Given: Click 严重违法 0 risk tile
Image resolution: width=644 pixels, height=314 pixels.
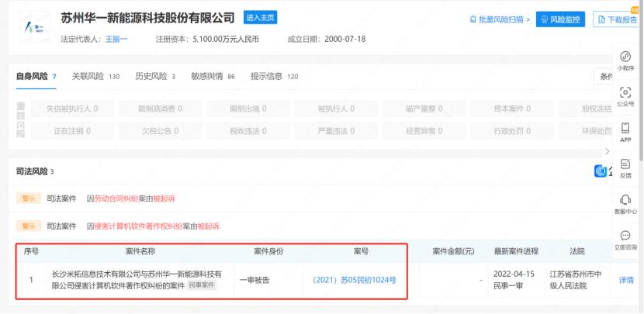Looking at the screenshot, I should pos(335,131).
